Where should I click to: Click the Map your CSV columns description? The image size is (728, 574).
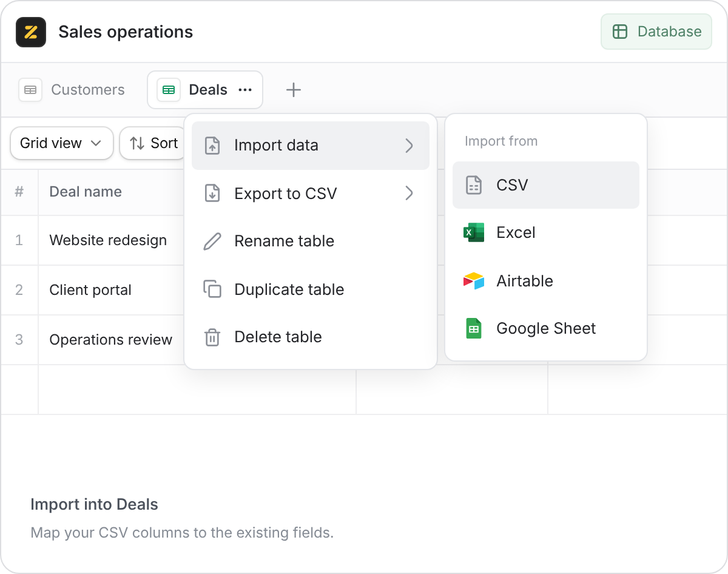point(182,533)
